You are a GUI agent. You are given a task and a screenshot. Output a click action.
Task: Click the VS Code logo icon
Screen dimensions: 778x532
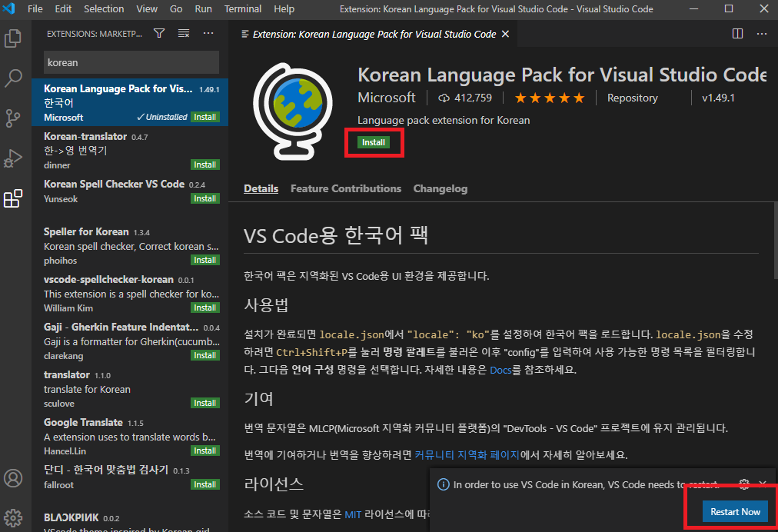(9, 8)
